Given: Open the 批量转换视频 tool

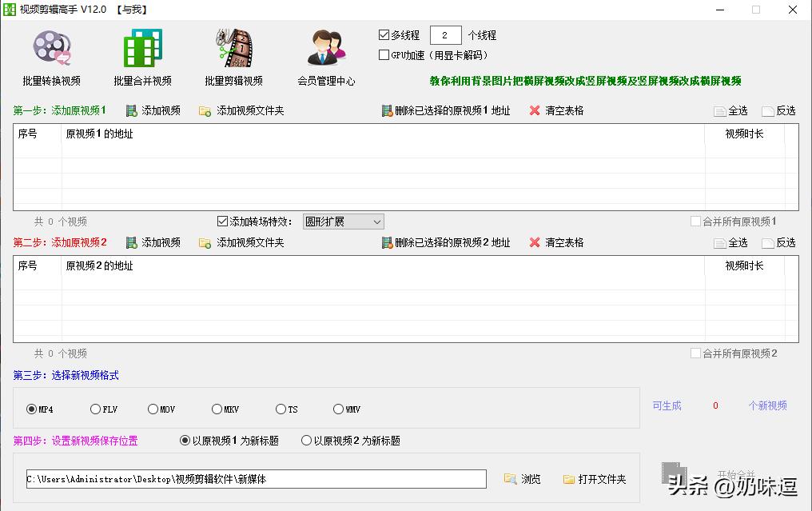Looking at the screenshot, I should (x=52, y=56).
